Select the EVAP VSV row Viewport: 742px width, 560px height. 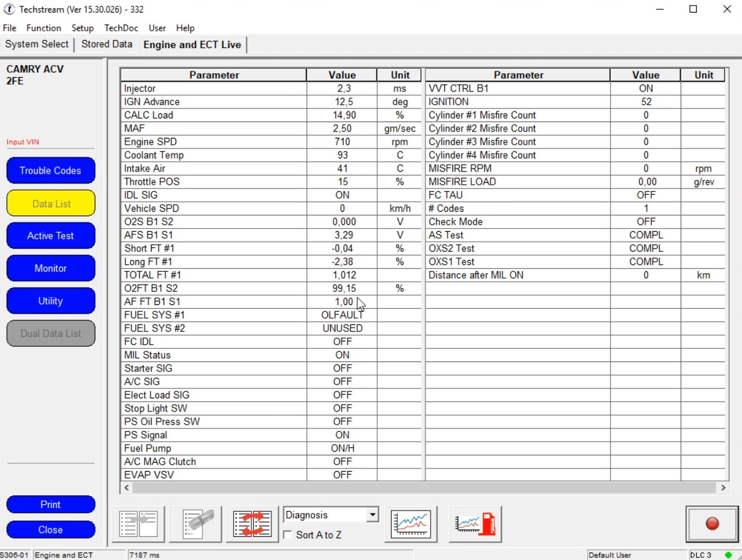[x=271, y=475]
